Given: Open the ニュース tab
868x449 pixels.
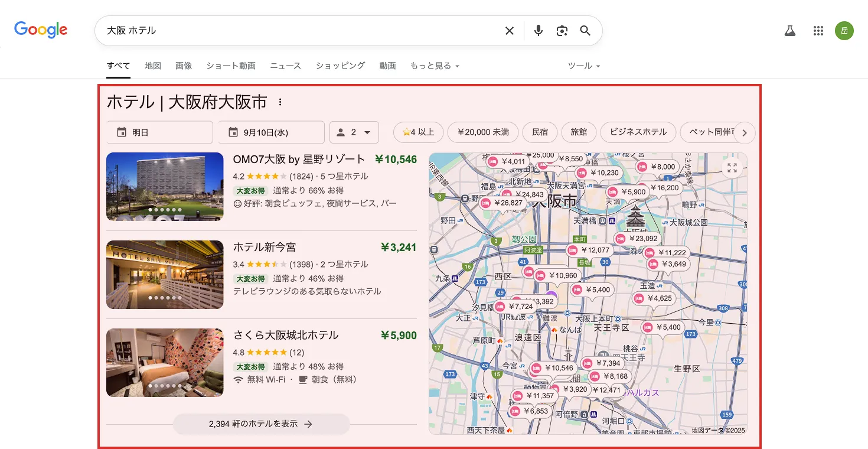Looking at the screenshot, I should pyautogui.click(x=286, y=66).
